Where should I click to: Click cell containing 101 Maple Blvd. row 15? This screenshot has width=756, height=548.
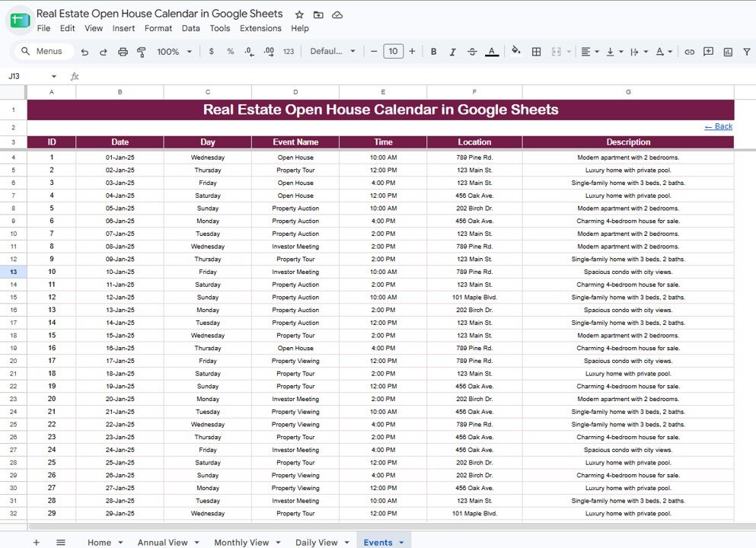474,298
